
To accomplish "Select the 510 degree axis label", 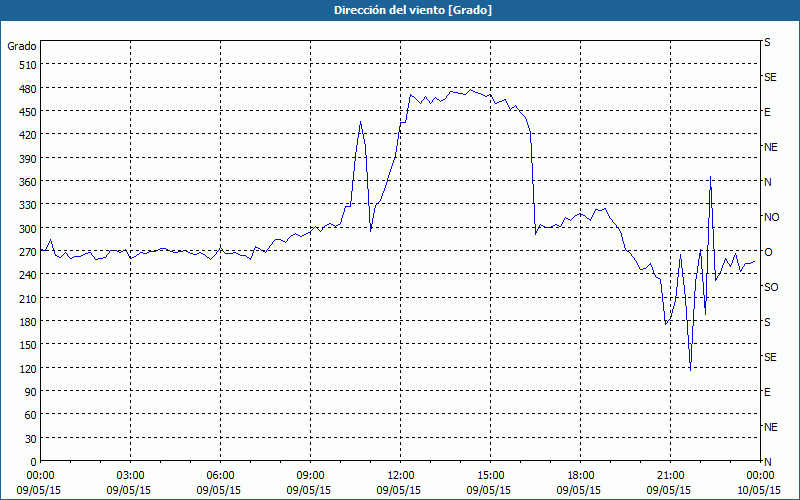I will point(28,65).
